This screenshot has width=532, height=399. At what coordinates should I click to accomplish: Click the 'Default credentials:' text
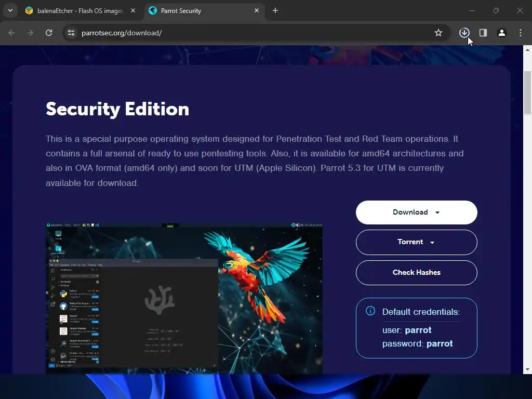(421, 312)
